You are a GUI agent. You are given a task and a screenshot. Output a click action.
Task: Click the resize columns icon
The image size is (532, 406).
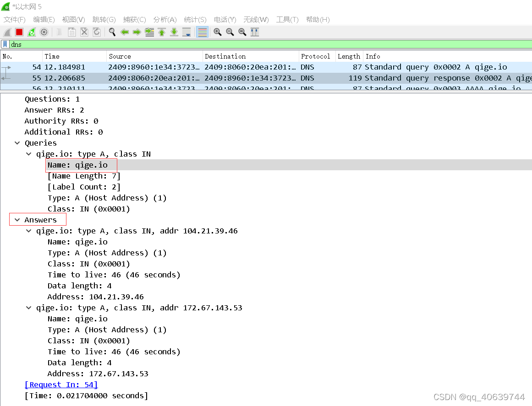pyautogui.click(x=254, y=32)
